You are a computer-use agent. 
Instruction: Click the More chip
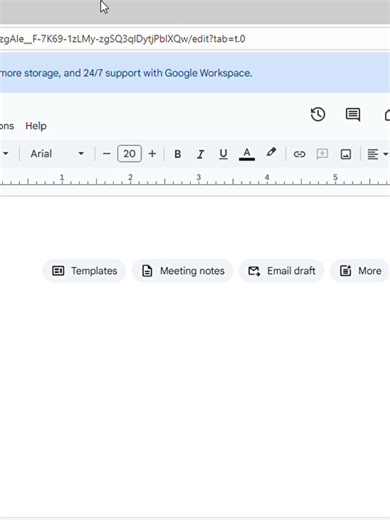click(x=360, y=271)
